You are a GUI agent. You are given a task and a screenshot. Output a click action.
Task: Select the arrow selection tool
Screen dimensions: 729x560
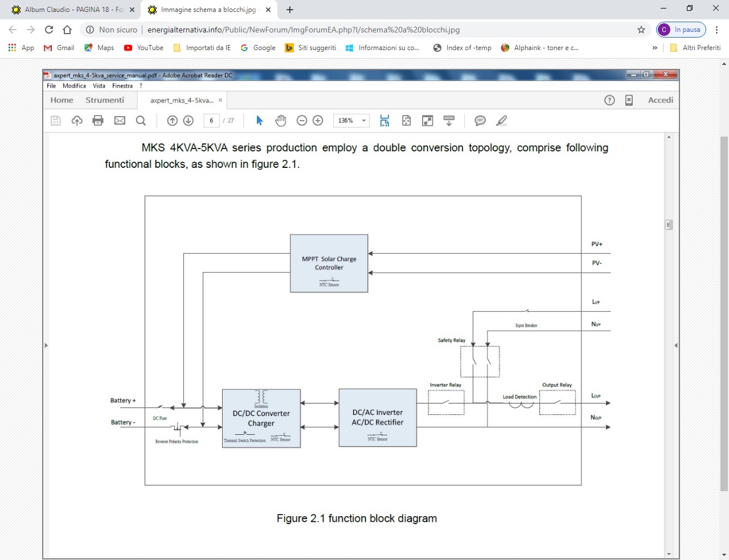point(260,121)
